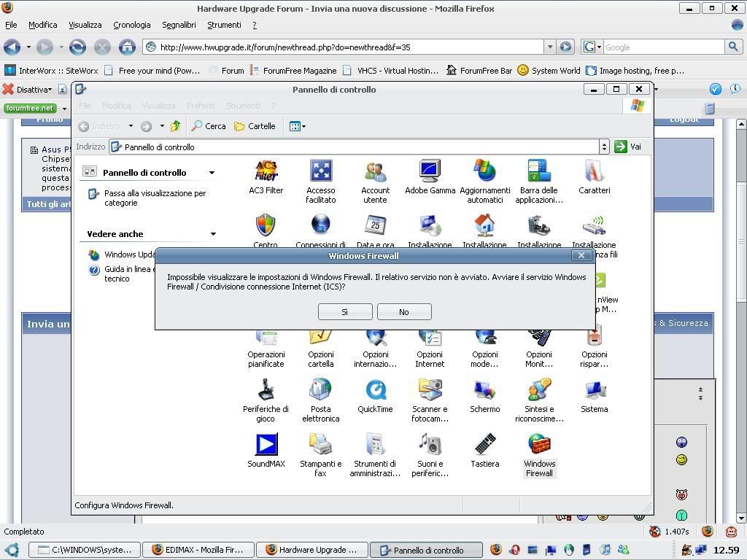Click Cartelle folders toolbar button
The height and width of the screenshot is (560, 747).
point(255,126)
